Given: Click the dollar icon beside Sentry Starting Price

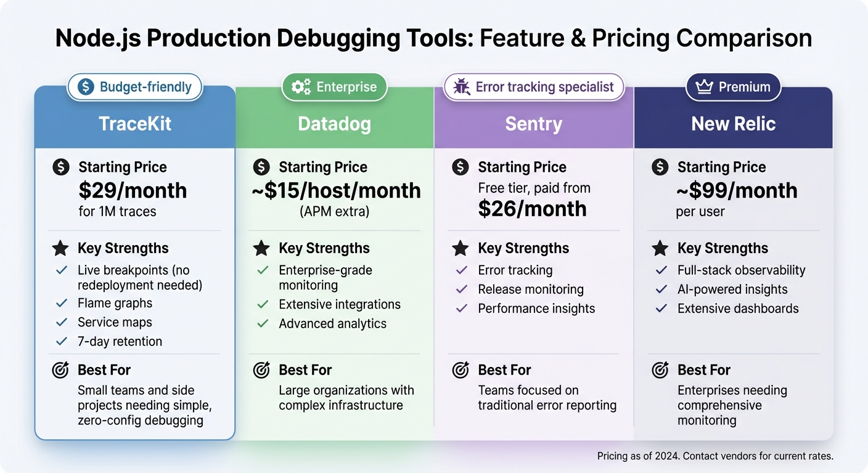Looking at the screenshot, I should coord(460,167).
